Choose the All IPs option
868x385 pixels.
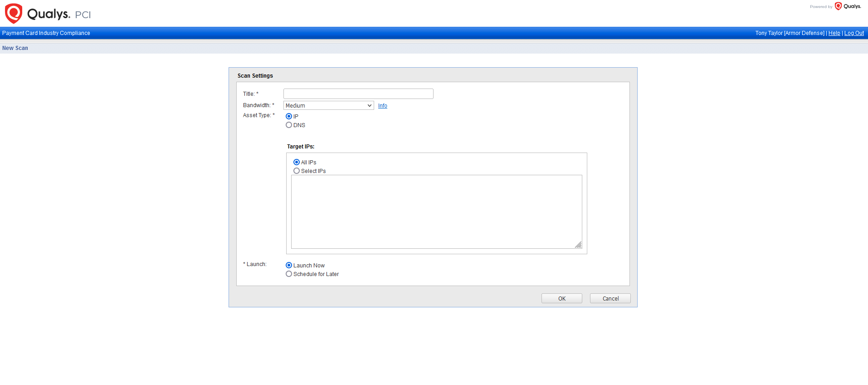297,163
